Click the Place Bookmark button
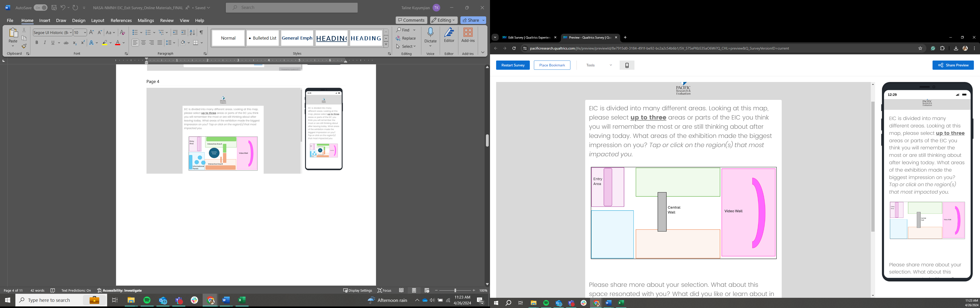The image size is (980, 308). [552, 65]
